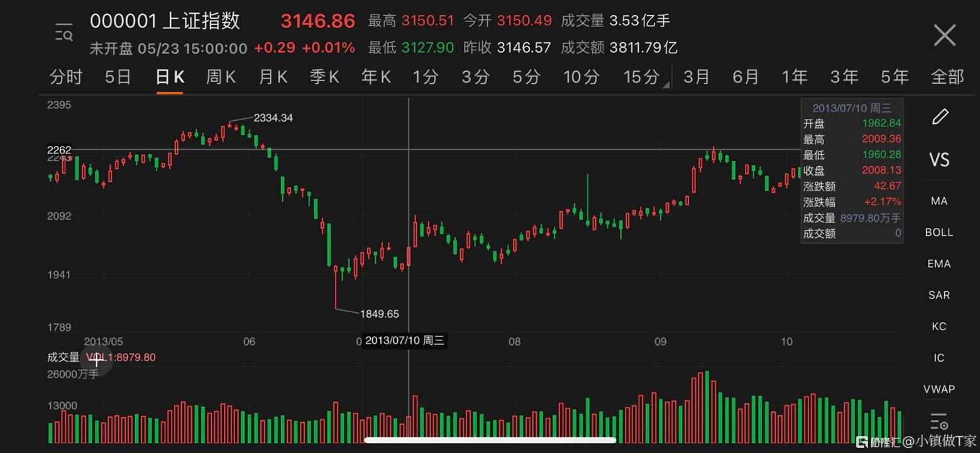980x453 pixels.
Task: Set range to 5年
Action: click(x=895, y=77)
